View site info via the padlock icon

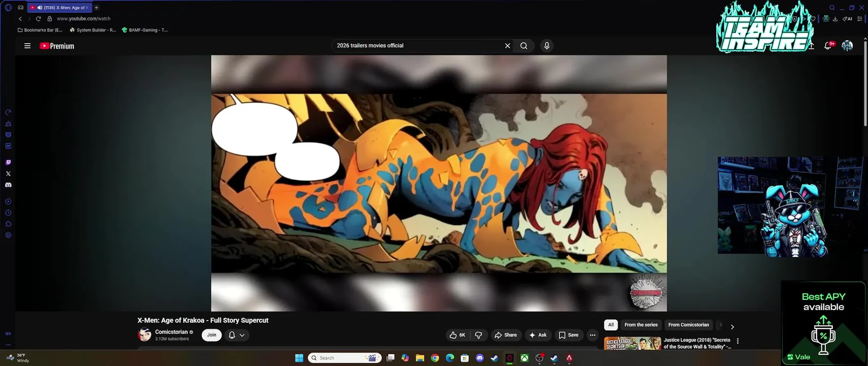tap(49, 19)
